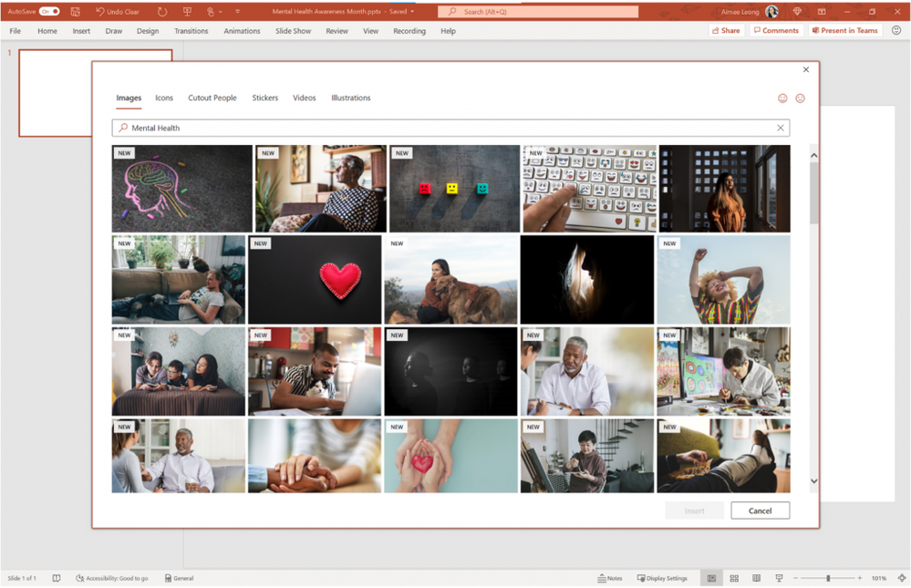This screenshot has width=911, height=588.
Task: Select hands holding red heart image
Action: tap(450, 456)
